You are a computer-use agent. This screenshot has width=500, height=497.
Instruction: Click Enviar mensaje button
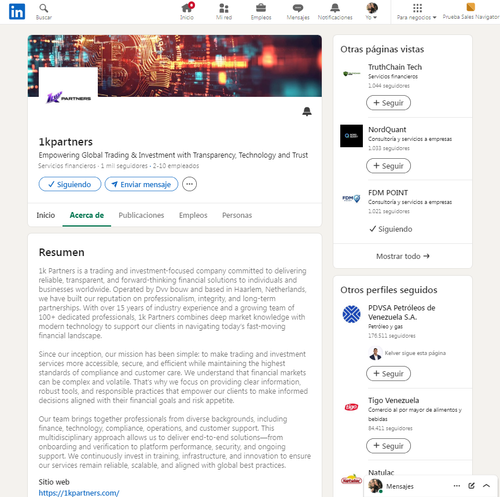pos(141,184)
